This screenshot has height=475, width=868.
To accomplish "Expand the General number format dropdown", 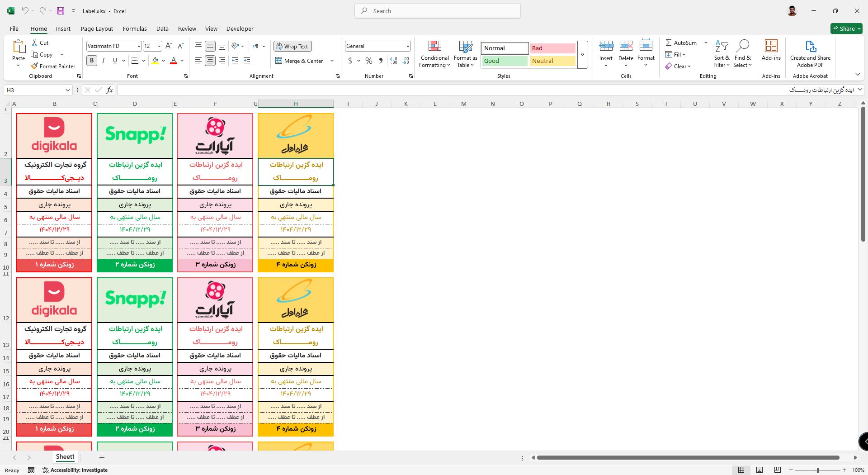I will click(407, 46).
